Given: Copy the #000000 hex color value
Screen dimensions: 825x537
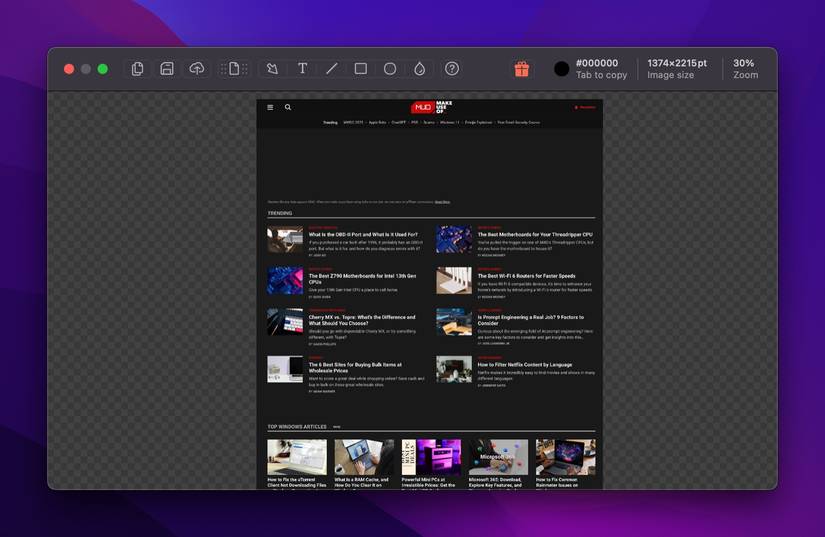Looking at the screenshot, I should (x=597, y=63).
